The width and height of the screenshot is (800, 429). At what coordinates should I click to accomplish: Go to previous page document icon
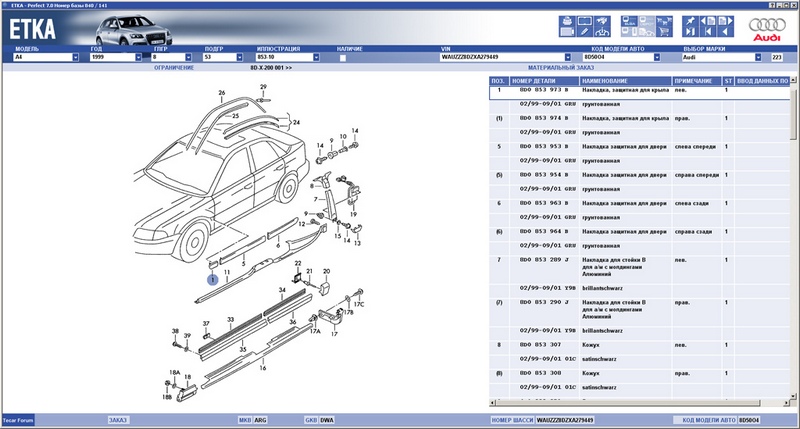708,21
